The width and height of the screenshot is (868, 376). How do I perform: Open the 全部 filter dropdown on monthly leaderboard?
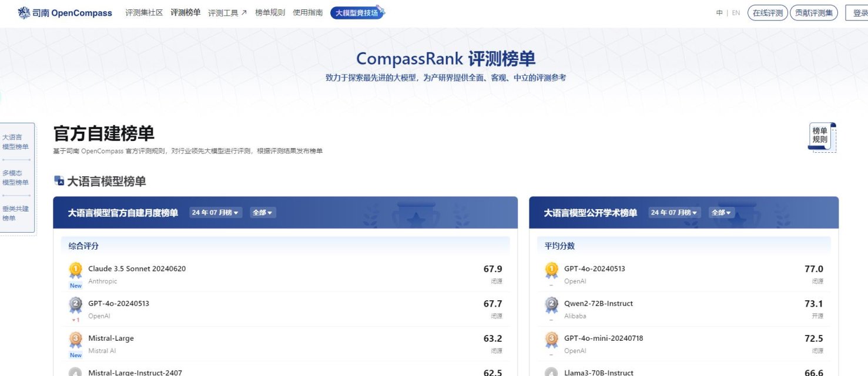pyautogui.click(x=262, y=212)
